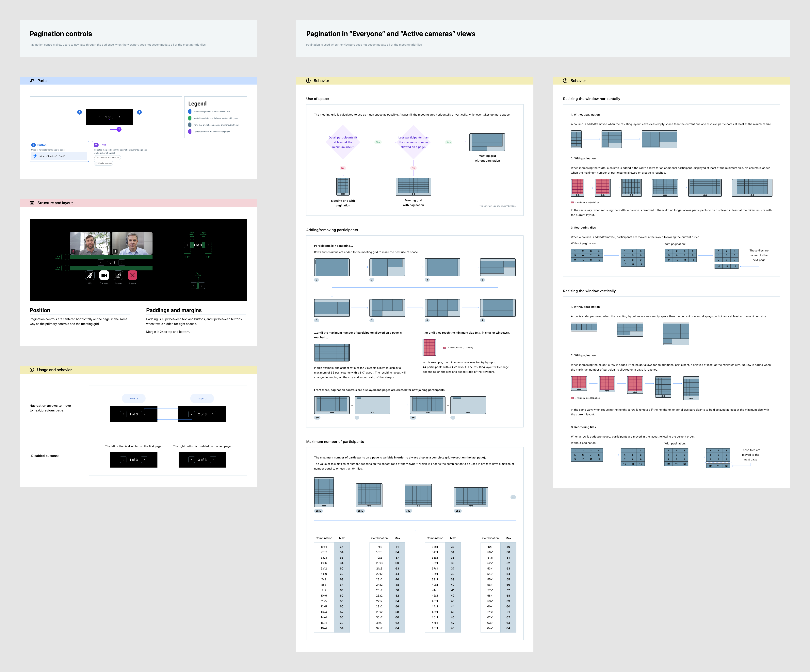Click the accessibility figure icon beside Alt text
The image size is (810, 672).
(x=35, y=156)
